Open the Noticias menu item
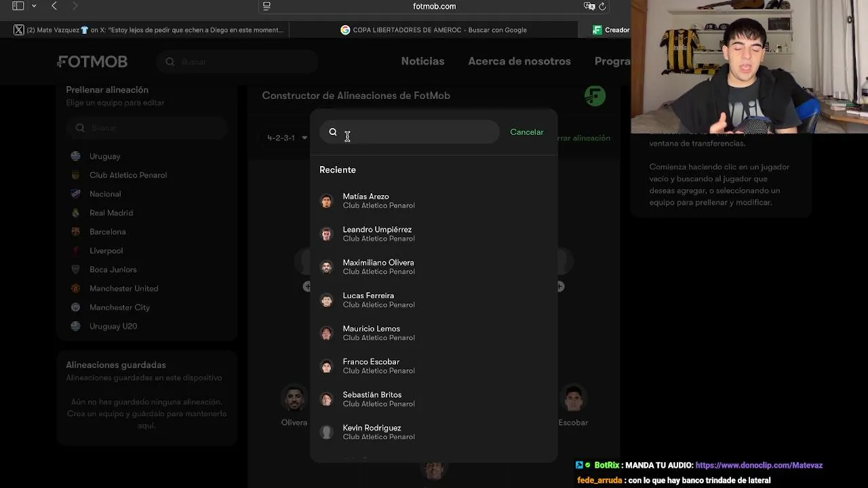Image resolution: width=868 pixels, height=488 pixels. (422, 61)
